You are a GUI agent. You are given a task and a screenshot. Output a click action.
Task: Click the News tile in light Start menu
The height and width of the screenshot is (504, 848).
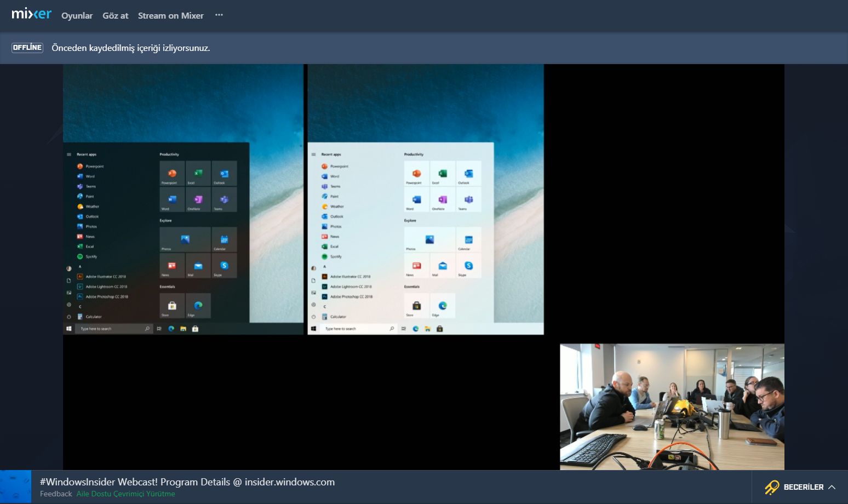point(416,266)
